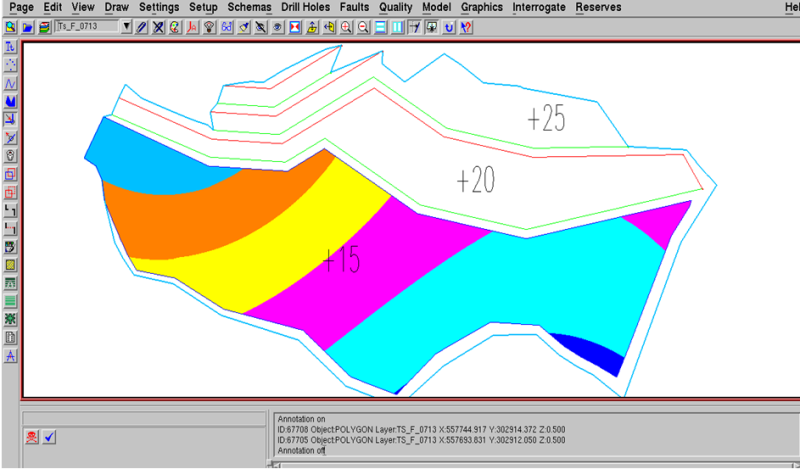Click the document page sidebar icon
The width and height of the screenshot is (800, 469).
[x=10, y=338]
